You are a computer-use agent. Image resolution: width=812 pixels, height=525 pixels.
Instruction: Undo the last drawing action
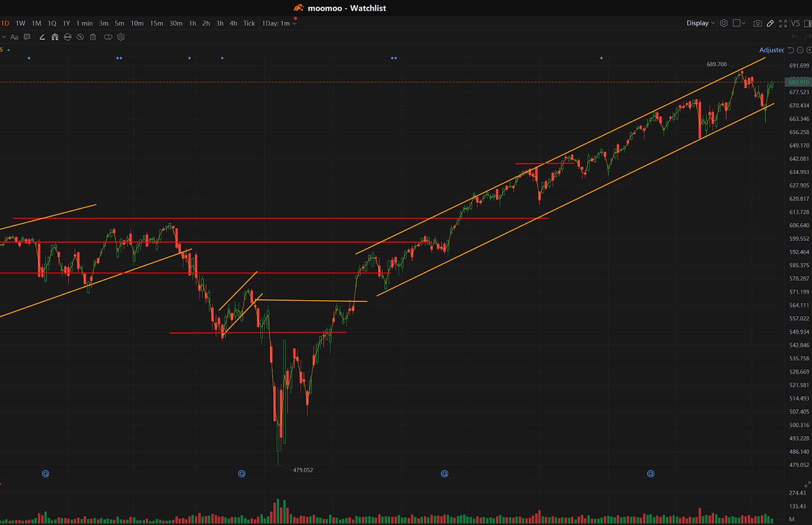click(x=795, y=37)
